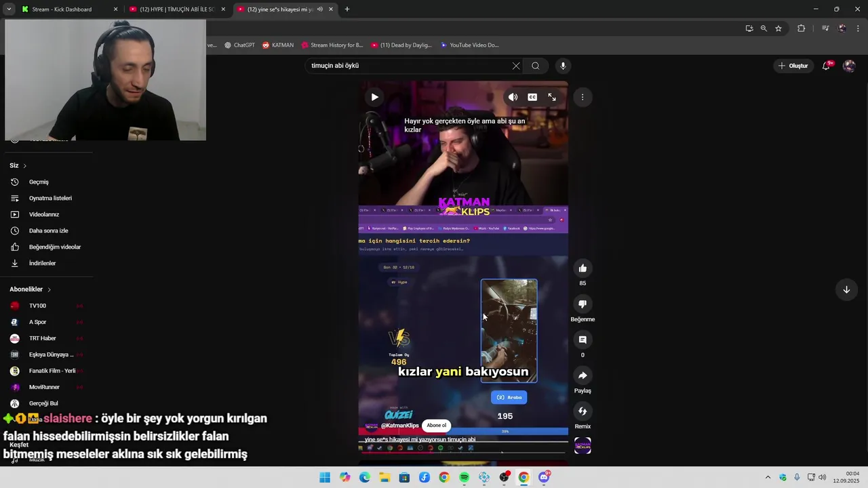Remix this Short

pyautogui.click(x=583, y=411)
